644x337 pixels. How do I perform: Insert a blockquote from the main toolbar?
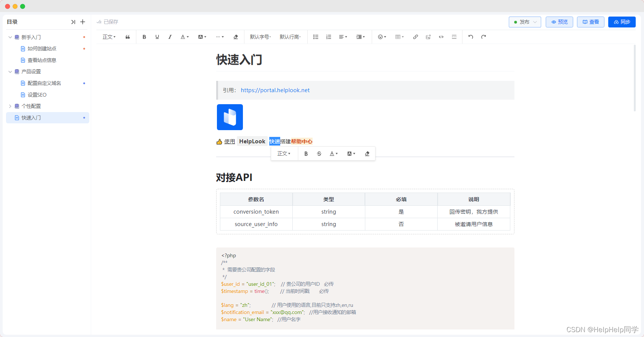pos(128,37)
